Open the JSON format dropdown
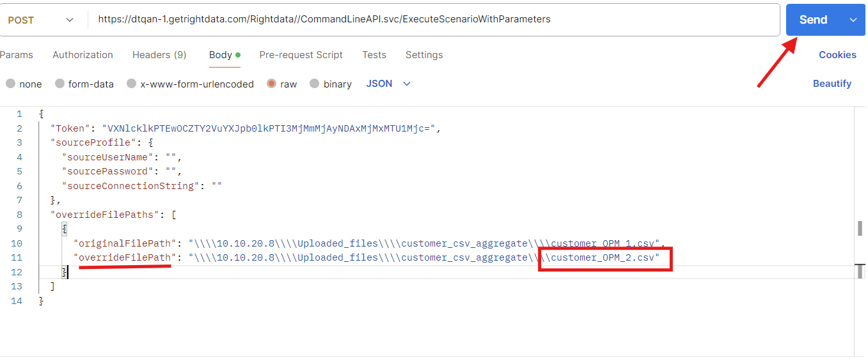The image size is (868, 359). (x=388, y=84)
